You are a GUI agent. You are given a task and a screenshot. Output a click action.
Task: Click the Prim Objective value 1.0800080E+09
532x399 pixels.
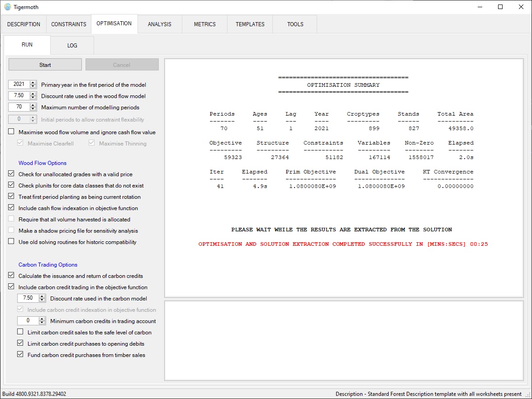tap(313, 186)
